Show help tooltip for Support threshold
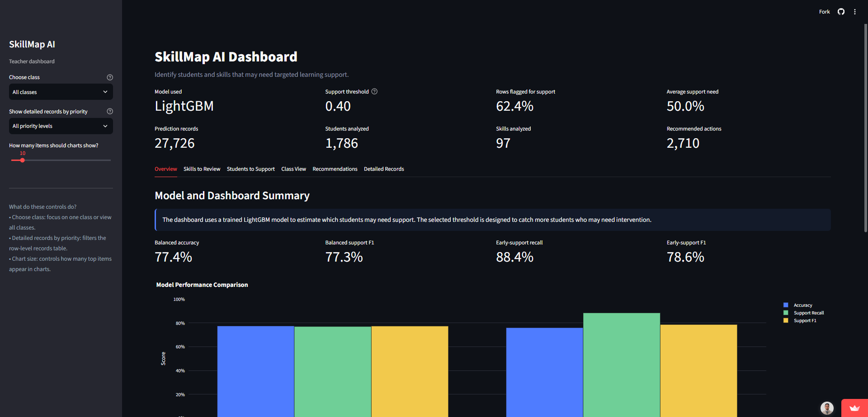Image resolution: width=868 pixels, height=417 pixels. pos(374,91)
